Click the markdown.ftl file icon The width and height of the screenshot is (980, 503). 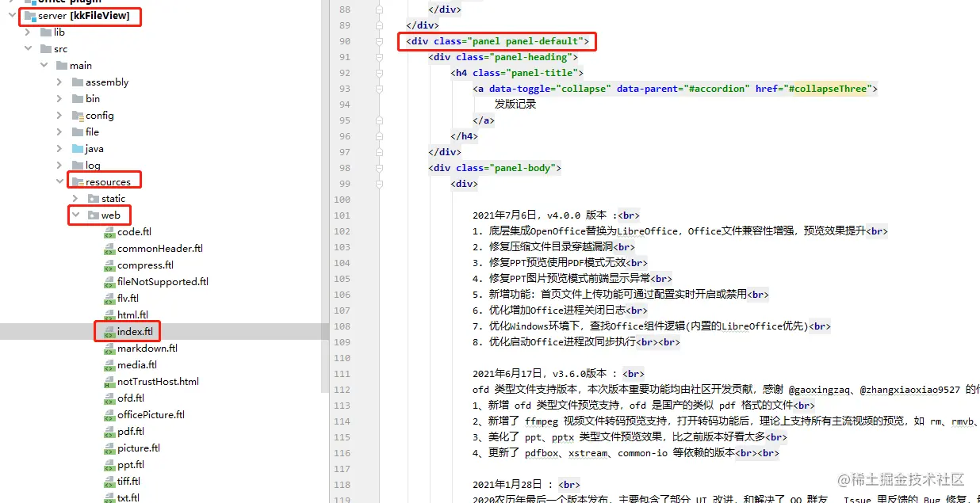(x=109, y=349)
